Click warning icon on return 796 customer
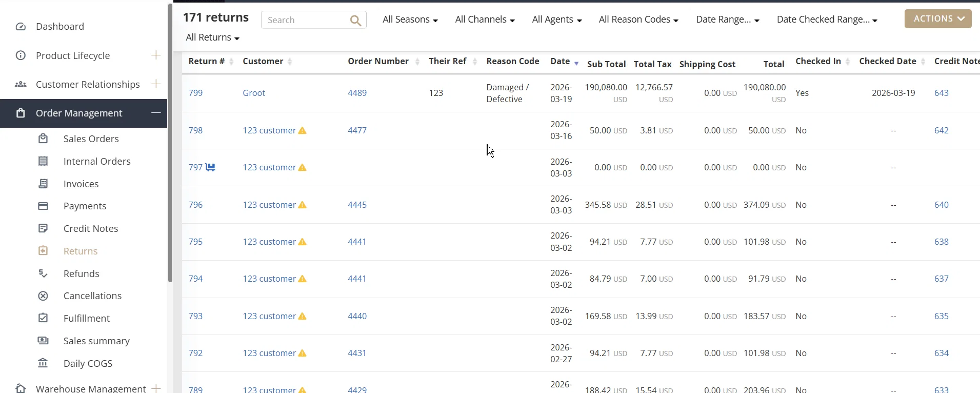Image resolution: width=980 pixels, height=393 pixels. point(303,205)
